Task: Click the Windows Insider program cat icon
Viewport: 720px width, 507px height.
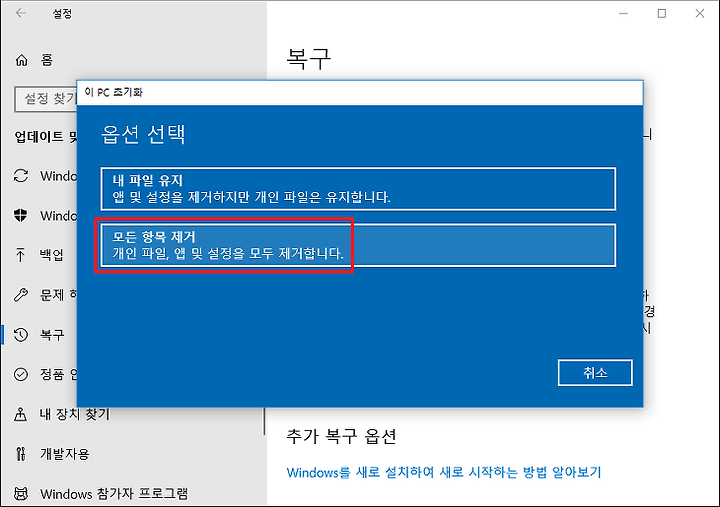Action: tap(21, 494)
